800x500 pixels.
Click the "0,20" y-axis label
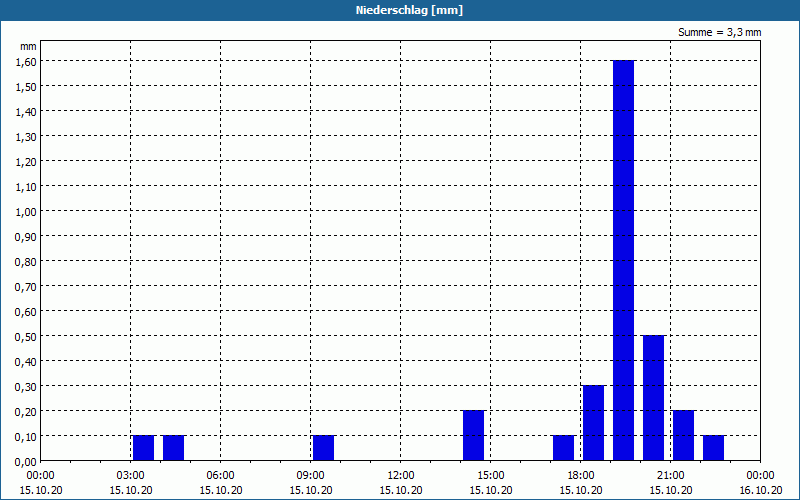tap(26, 411)
